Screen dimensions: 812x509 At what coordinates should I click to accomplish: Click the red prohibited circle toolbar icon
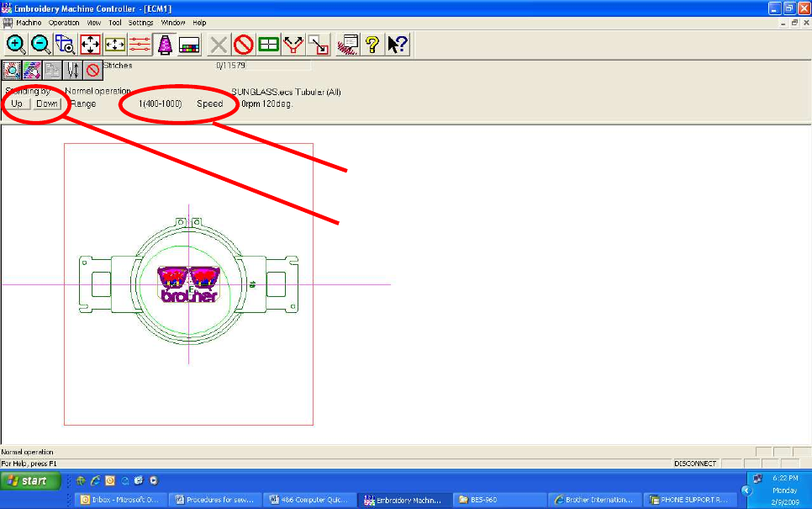point(244,45)
